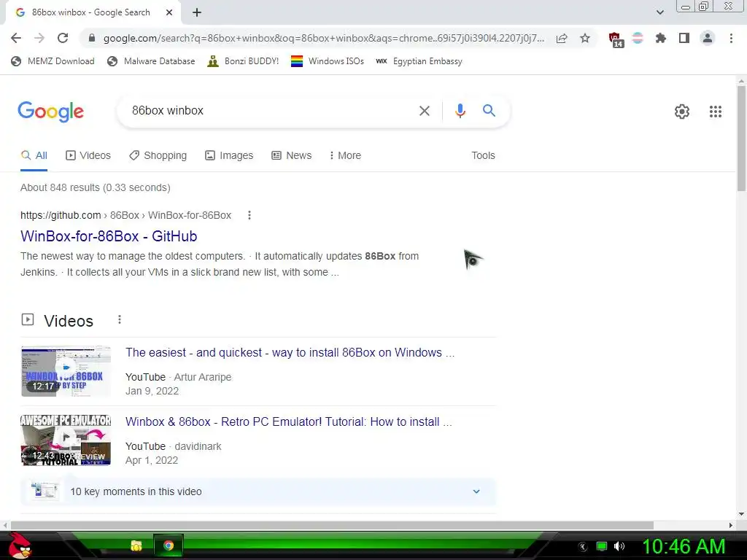Viewport: 747px width, 560px height.
Task: Open WinBox-for-86Box - GitHub result
Action: pyautogui.click(x=109, y=236)
